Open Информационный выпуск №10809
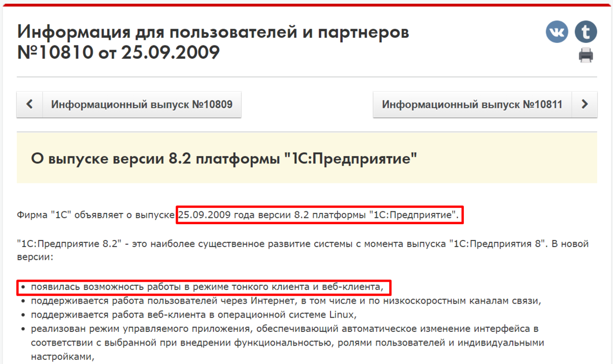Viewport: 613px width, 364px height. pos(142,105)
